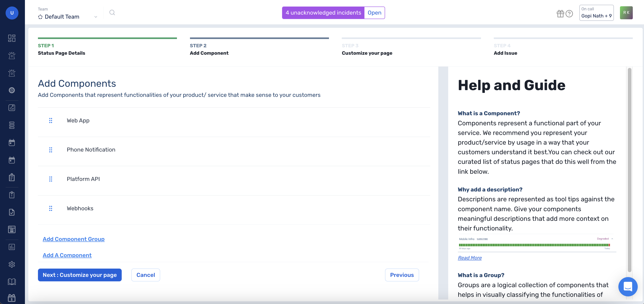This screenshot has height=304, width=644.
Task: Open the Dashboard from the sidebar
Action: (x=12, y=38)
